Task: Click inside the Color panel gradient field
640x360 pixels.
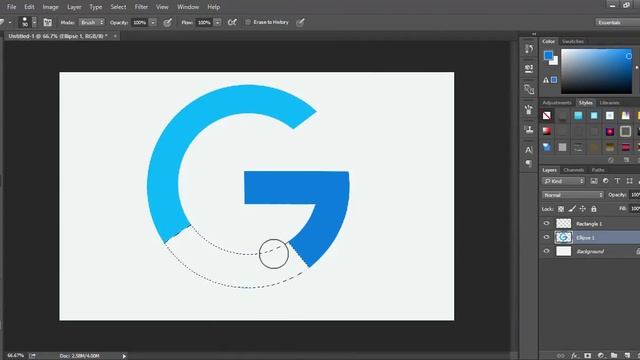Action: click(596, 71)
